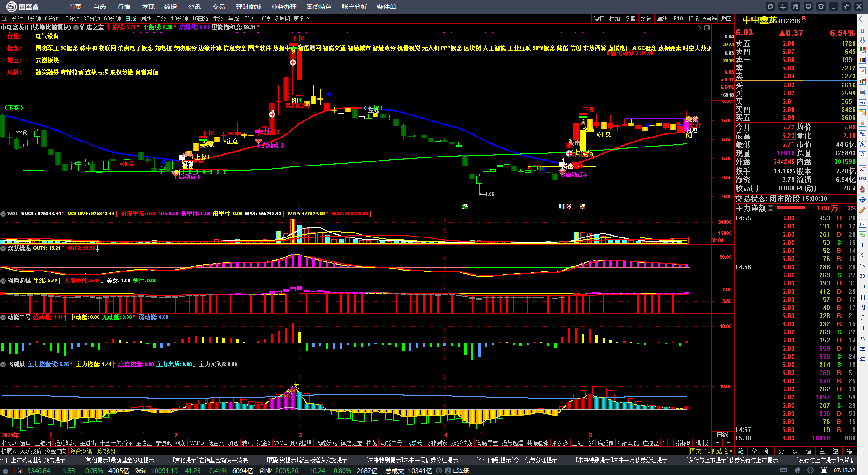Image resolution: width=868 pixels, height=475 pixels.
Task: Click the zoom-in plus button under 日线
Action: coord(717,443)
